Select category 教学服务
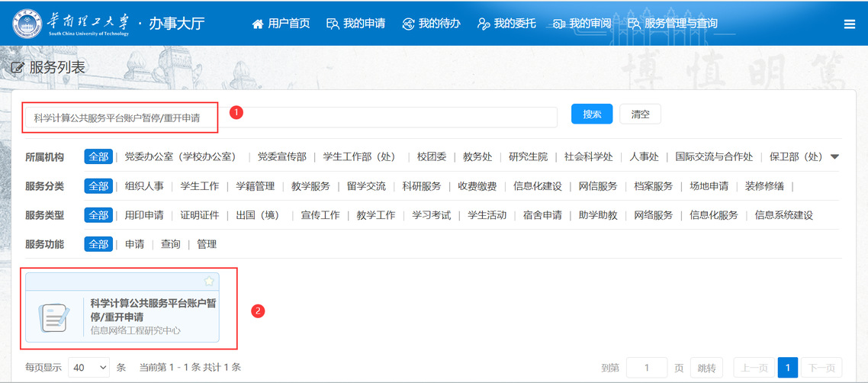Screen dimensions: 868x383 pyautogui.click(x=310, y=186)
